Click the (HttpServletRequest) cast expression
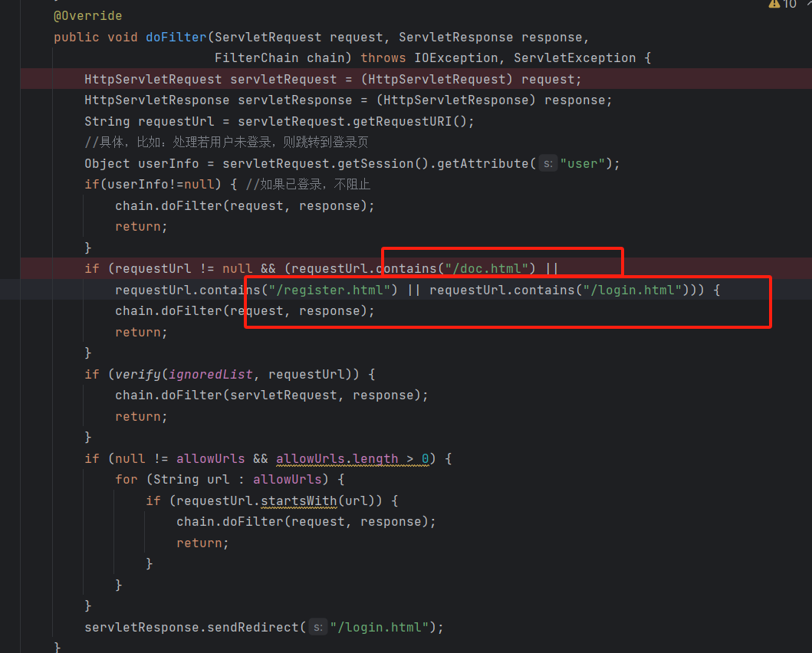Viewport: 812px width, 653px height. click(437, 79)
